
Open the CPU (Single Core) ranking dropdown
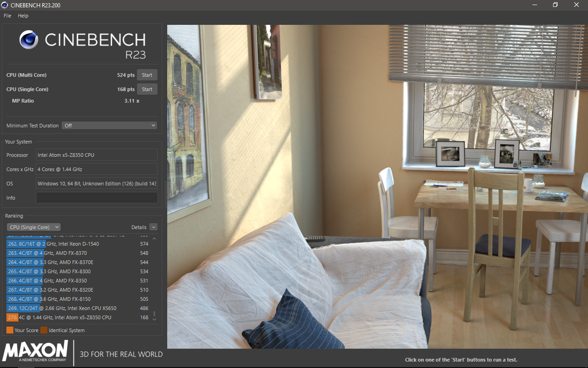pyautogui.click(x=34, y=227)
